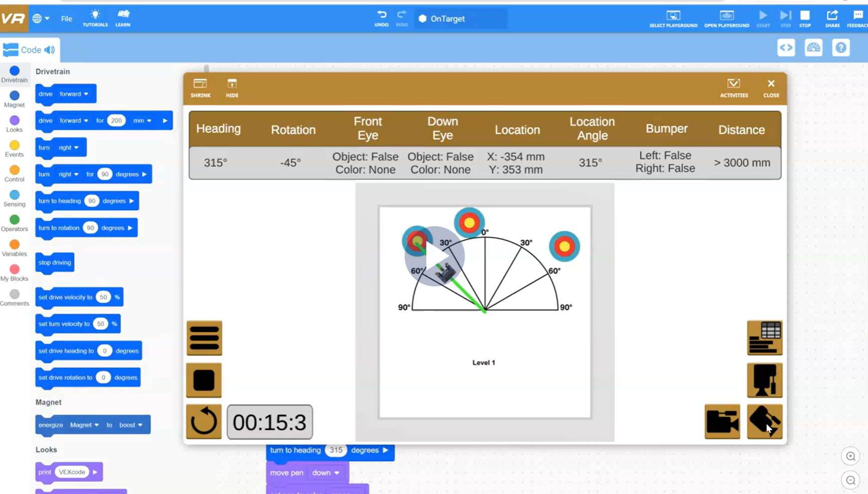The image size is (868, 494).
Task: Open the dropdown in the move pen down block
Action: 325,472
